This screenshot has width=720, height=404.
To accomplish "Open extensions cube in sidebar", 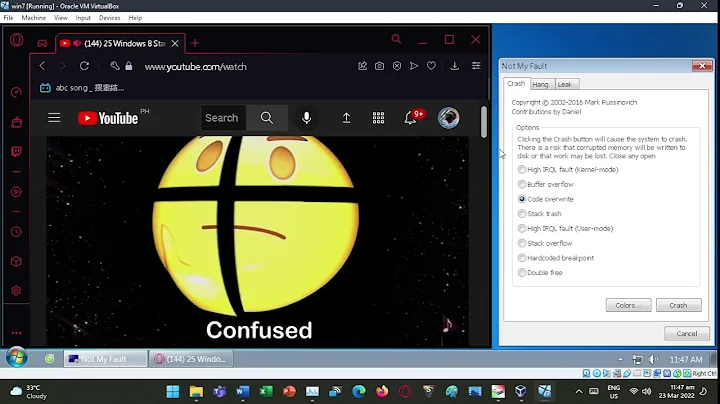I will click(x=16, y=262).
